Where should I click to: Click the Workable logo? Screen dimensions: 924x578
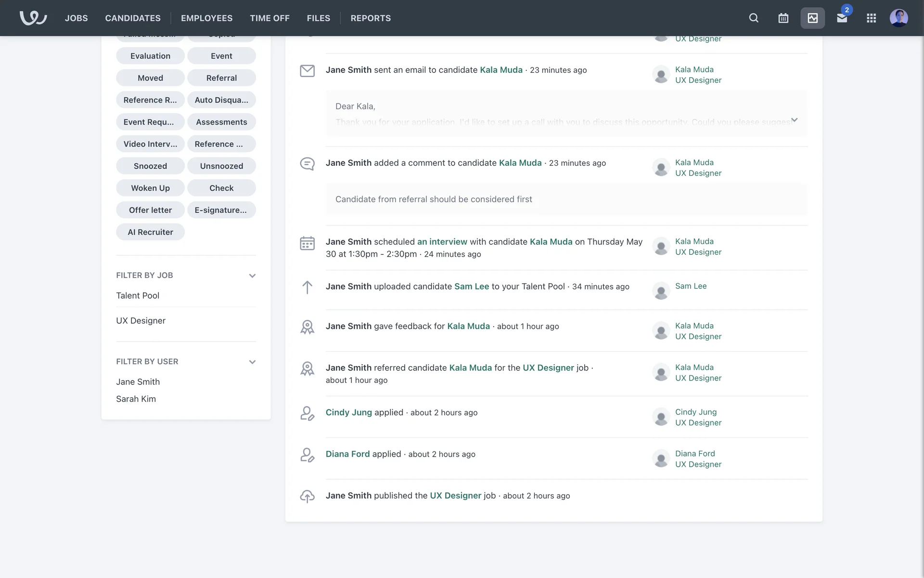tap(33, 18)
